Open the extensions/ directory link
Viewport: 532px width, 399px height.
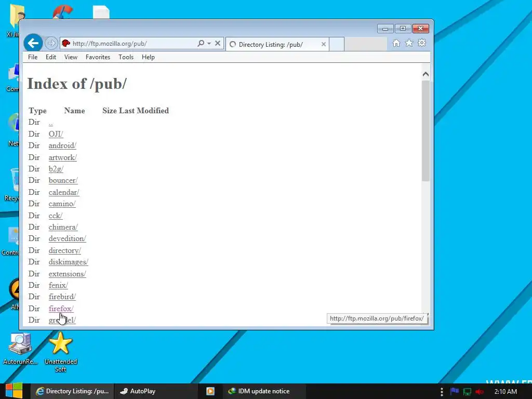click(x=67, y=274)
